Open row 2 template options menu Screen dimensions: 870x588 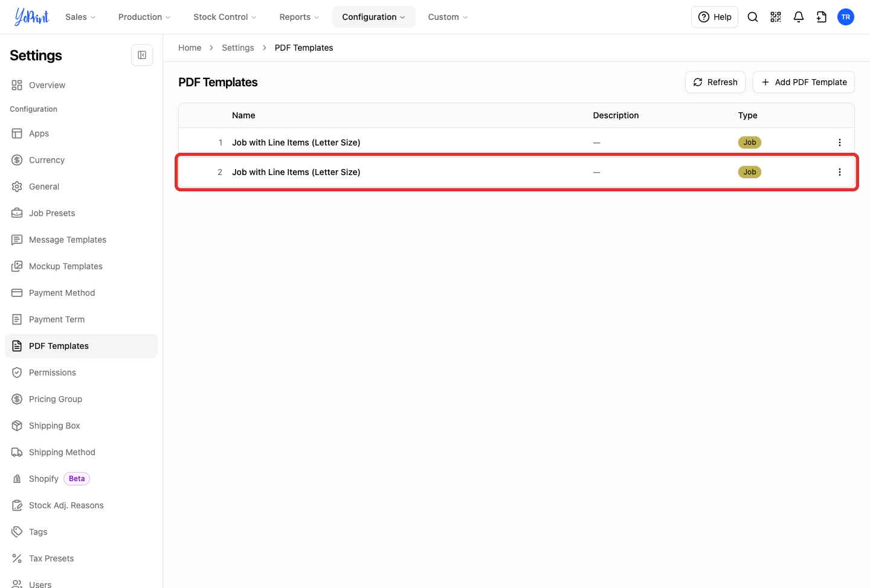tap(840, 172)
